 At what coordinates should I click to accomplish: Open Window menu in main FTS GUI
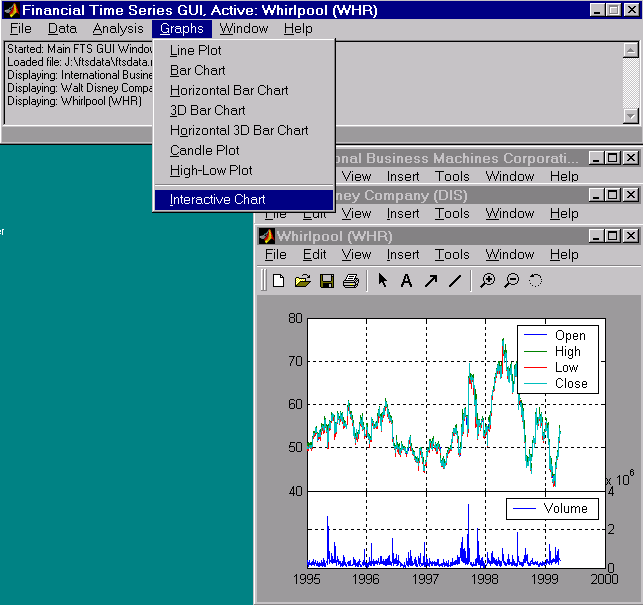coord(244,29)
